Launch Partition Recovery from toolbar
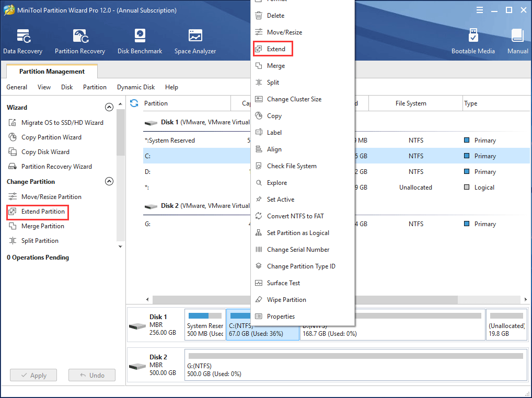This screenshot has width=532, height=398. pos(80,41)
